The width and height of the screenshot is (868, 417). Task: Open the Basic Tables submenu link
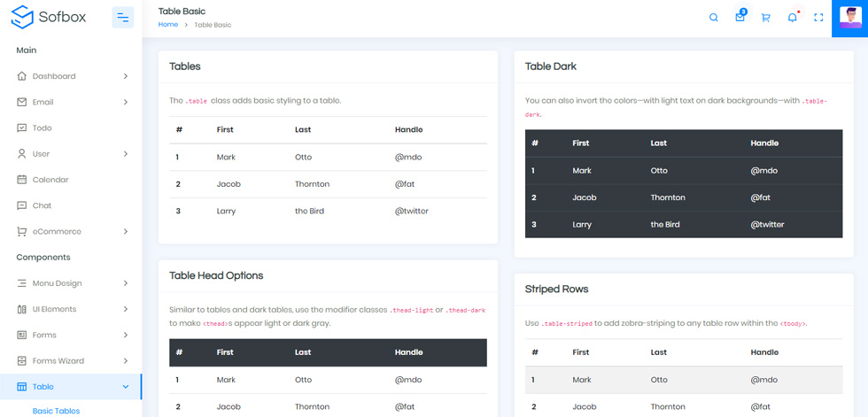click(x=56, y=411)
